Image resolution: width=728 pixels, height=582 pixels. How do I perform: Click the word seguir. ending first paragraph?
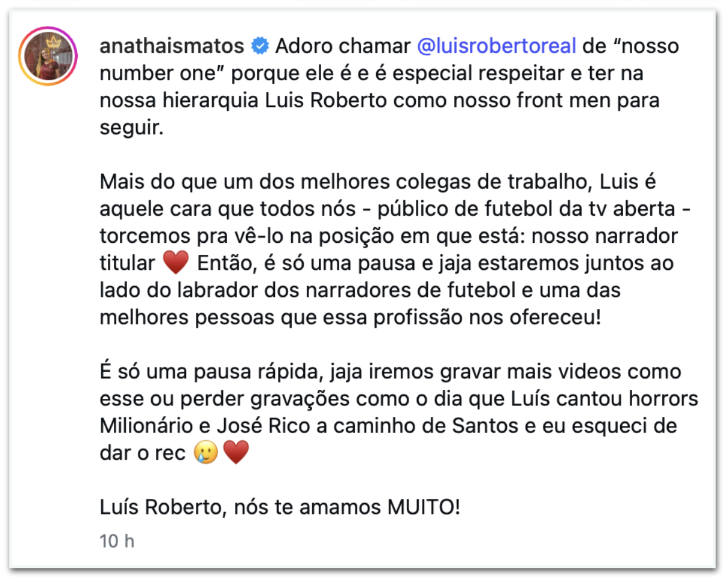tap(131, 128)
